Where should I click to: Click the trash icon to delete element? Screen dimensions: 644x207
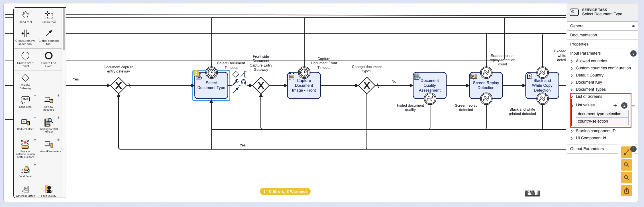coord(244,83)
